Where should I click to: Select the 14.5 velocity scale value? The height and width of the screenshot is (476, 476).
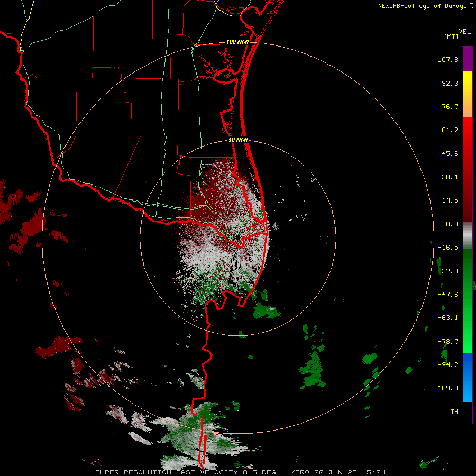point(450,200)
